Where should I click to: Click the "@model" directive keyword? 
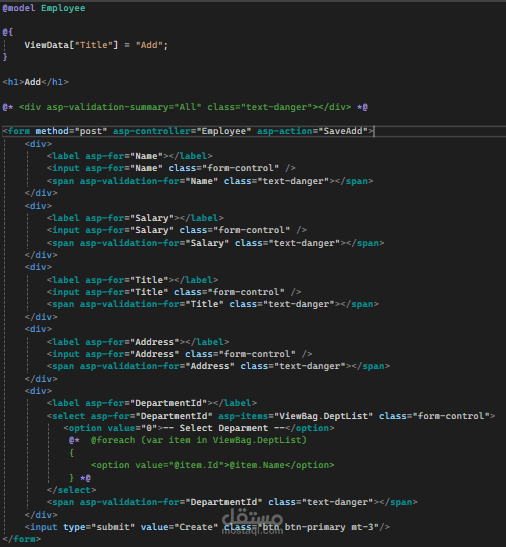point(19,8)
